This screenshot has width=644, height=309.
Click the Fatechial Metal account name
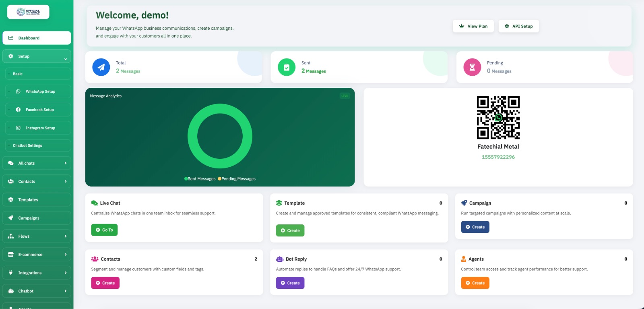tap(498, 147)
